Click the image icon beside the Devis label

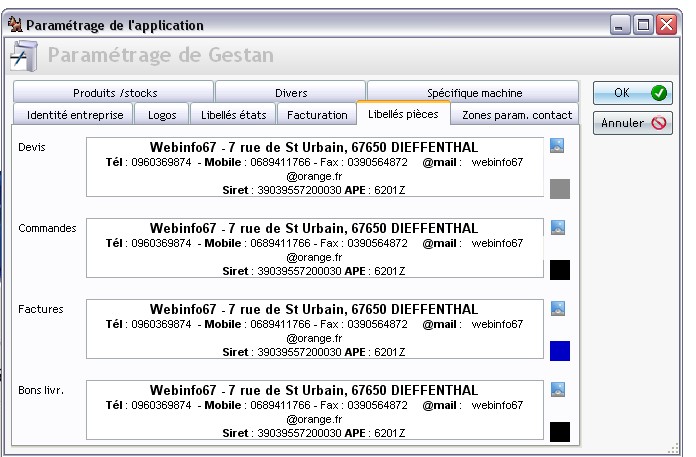(x=558, y=146)
